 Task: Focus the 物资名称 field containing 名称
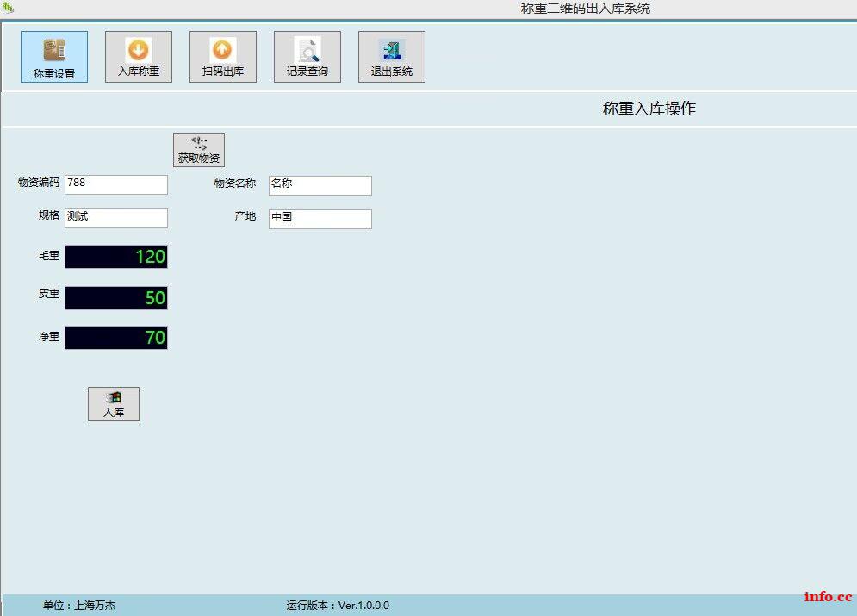coord(320,185)
